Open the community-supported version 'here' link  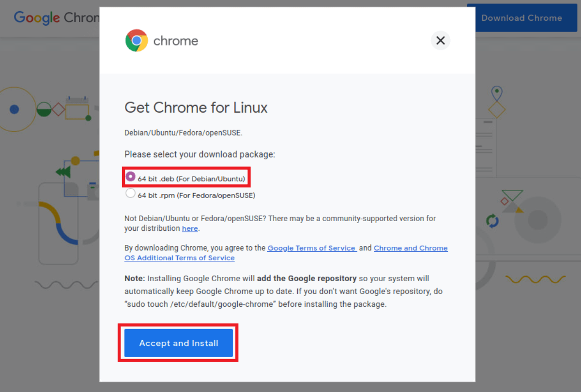click(x=190, y=228)
